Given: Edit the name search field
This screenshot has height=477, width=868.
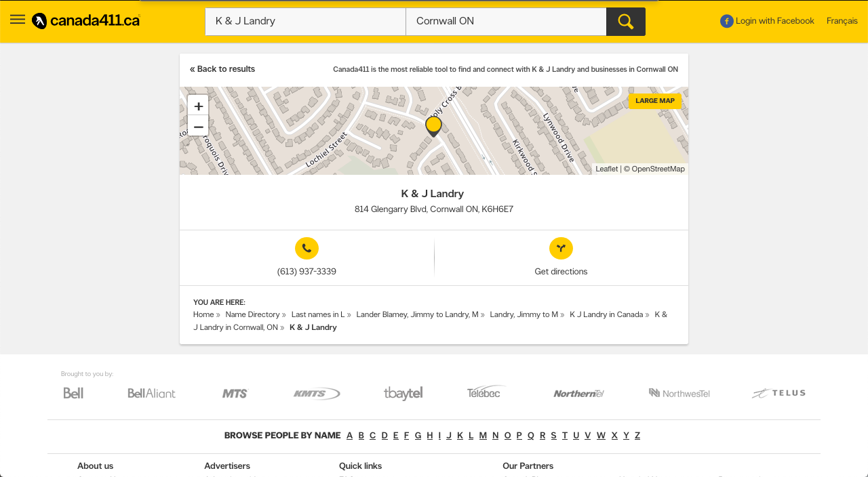Looking at the screenshot, I should [305, 22].
